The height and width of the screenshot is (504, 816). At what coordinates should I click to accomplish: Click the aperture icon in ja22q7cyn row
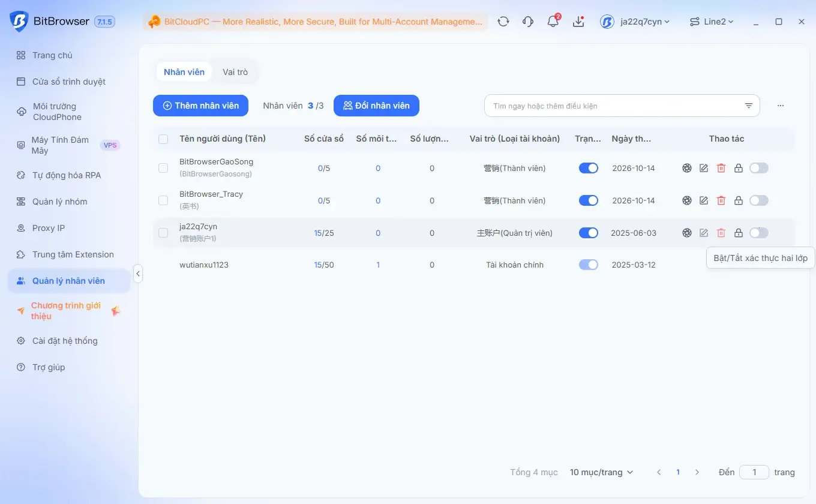[x=687, y=233]
